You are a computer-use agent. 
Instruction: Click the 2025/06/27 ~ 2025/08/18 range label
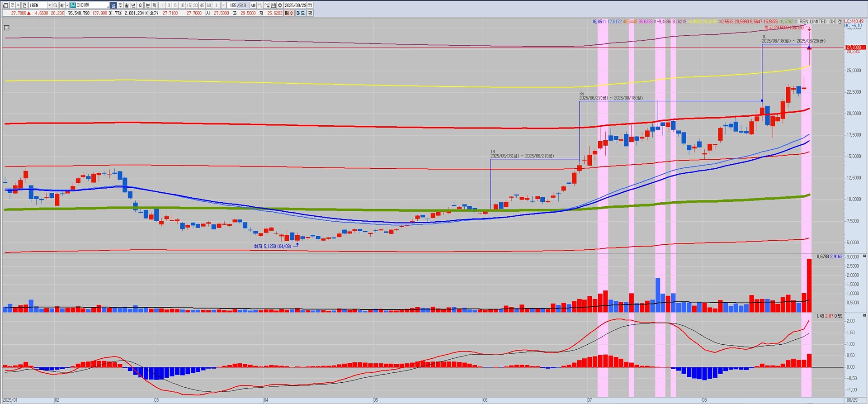tap(611, 98)
